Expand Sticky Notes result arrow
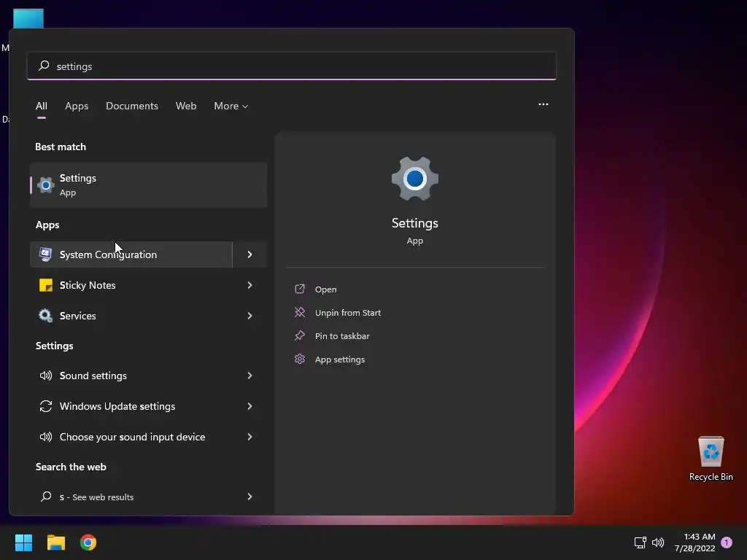The height and width of the screenshot is (560, 747). [x=249, y=285]
